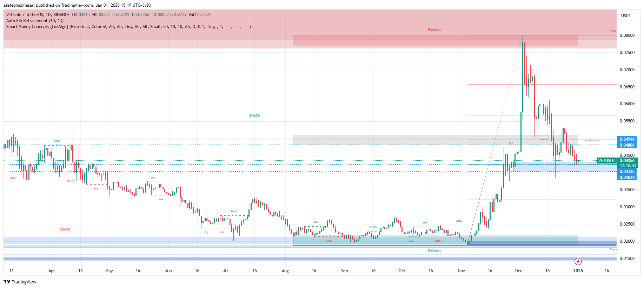
Task: Open the TradingView logo link
Action: tap(20, 282)
